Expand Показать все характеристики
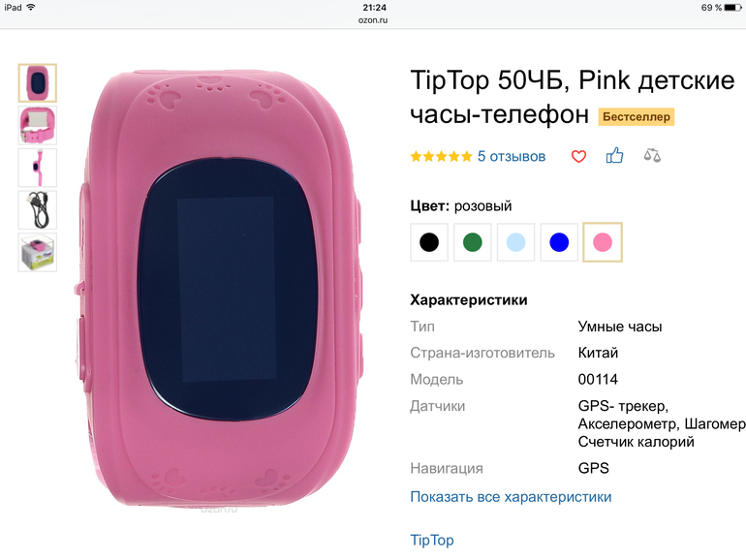This screenshot has width=746, height=560. click(x=511, y=497)
